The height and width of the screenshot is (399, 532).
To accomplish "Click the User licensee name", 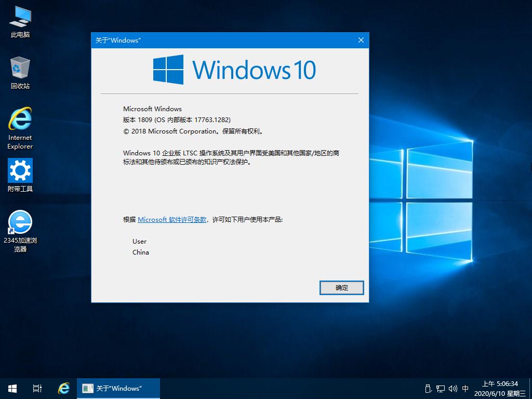I will (x=139, y=241).
